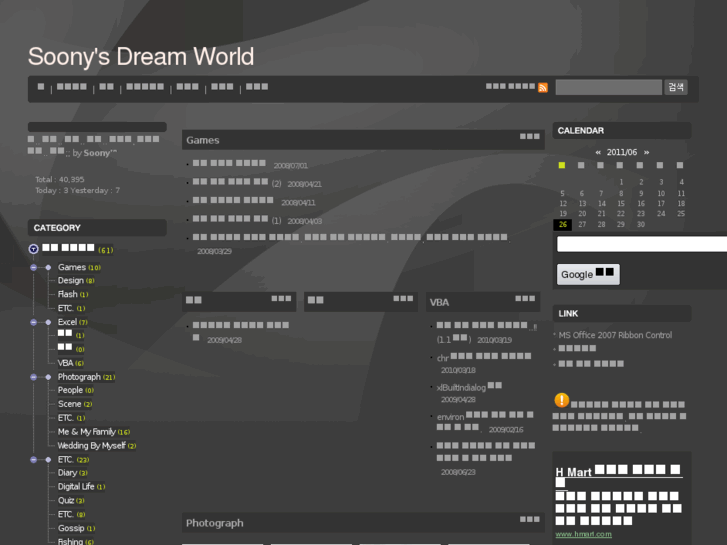Click the Google search button
Viewport: 727px width, 545px height.
coord(588,274)
